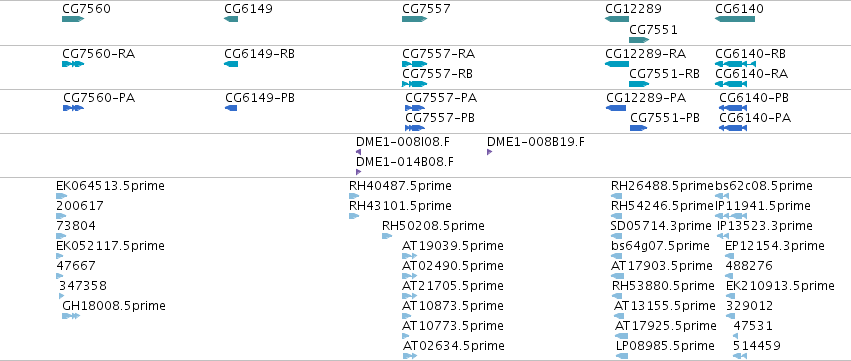The width and height of the screenshot is (851, 361).
Task: Select the CG6140 gene bar
Action: pyautogui.click(x=735, y=19)
